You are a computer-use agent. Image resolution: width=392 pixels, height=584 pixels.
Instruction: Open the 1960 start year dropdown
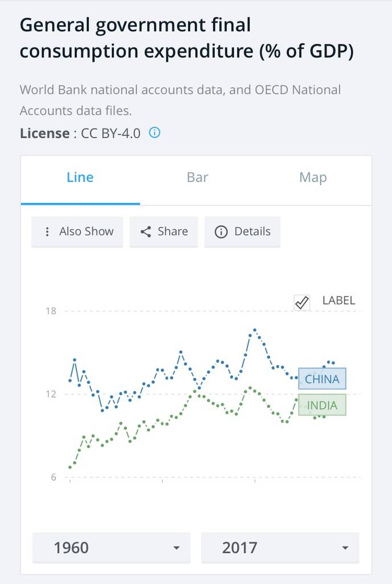(108, 547)
